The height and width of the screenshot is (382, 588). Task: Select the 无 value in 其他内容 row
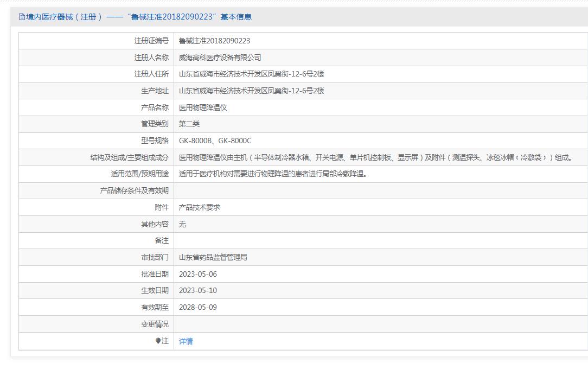pos(182,224)
